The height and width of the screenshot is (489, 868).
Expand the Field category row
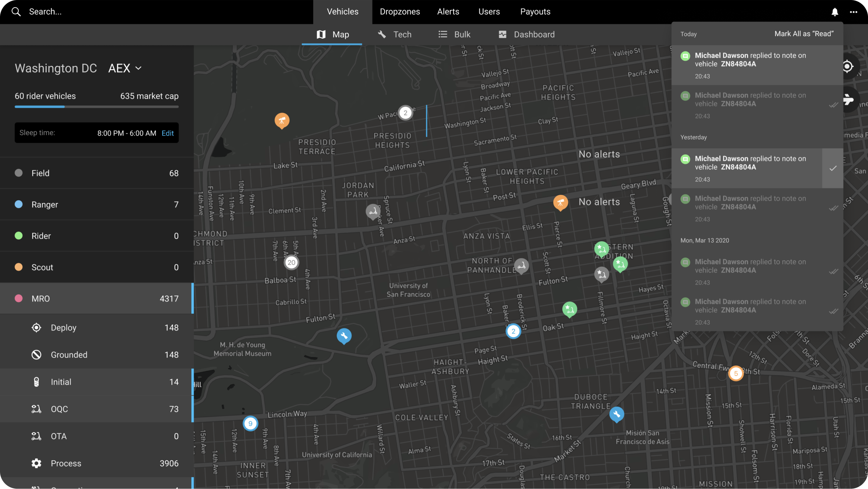coord(97,173)
